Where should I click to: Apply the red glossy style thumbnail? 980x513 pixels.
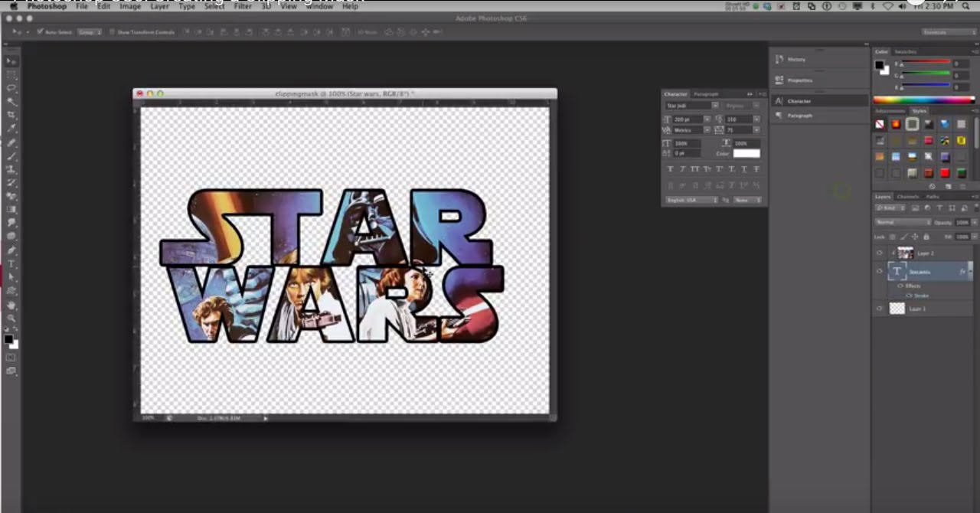tap(945, 172)
